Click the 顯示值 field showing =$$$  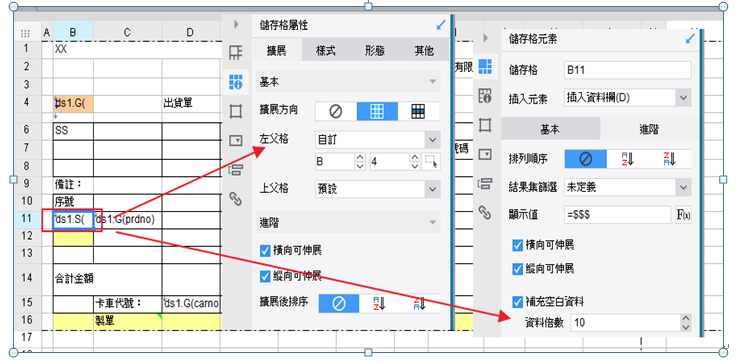pos(618,215)
